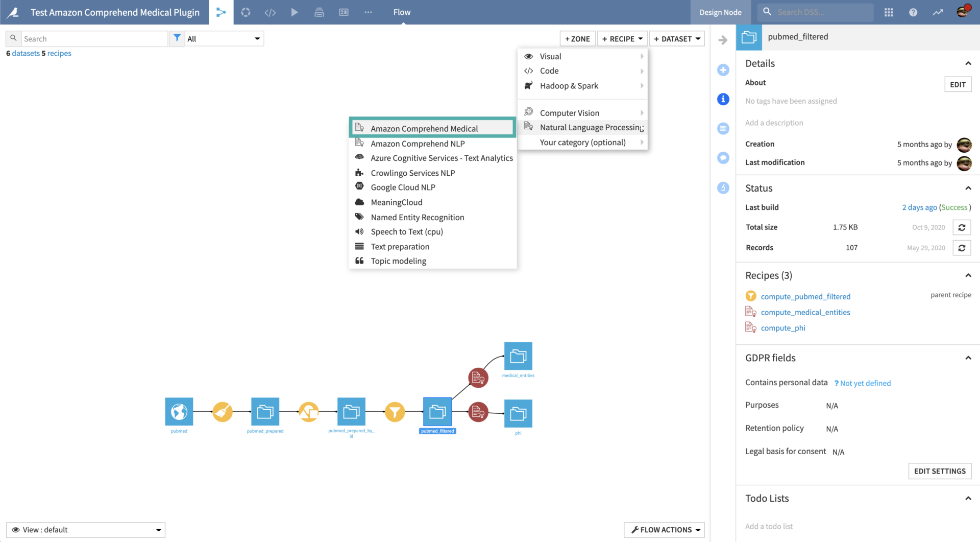Open the Dashboards icon in the top navbar
This screenshot has height=542, width=980.
tap(344, 12)
